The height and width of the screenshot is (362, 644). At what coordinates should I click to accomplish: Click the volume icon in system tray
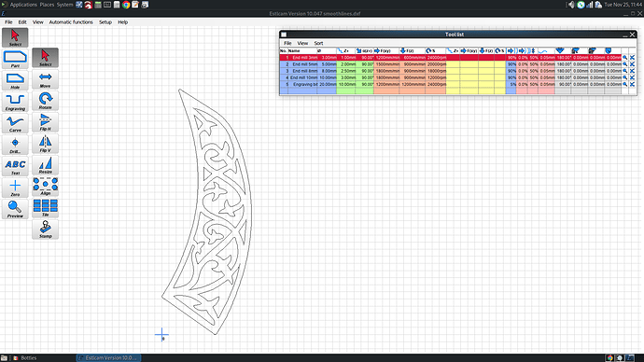pyautogui.click(x=571, y=5)
